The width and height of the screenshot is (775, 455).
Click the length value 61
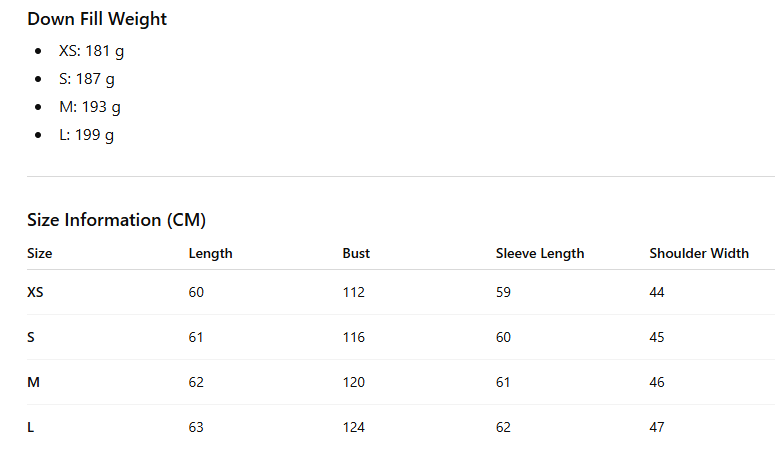tap(196, 337)
